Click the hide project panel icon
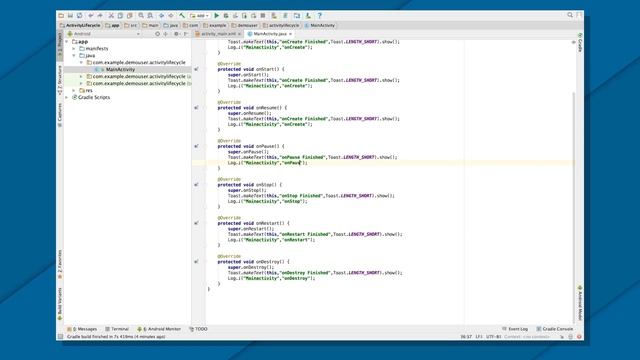This screenshot has height=360, width=640. point(186,34)
